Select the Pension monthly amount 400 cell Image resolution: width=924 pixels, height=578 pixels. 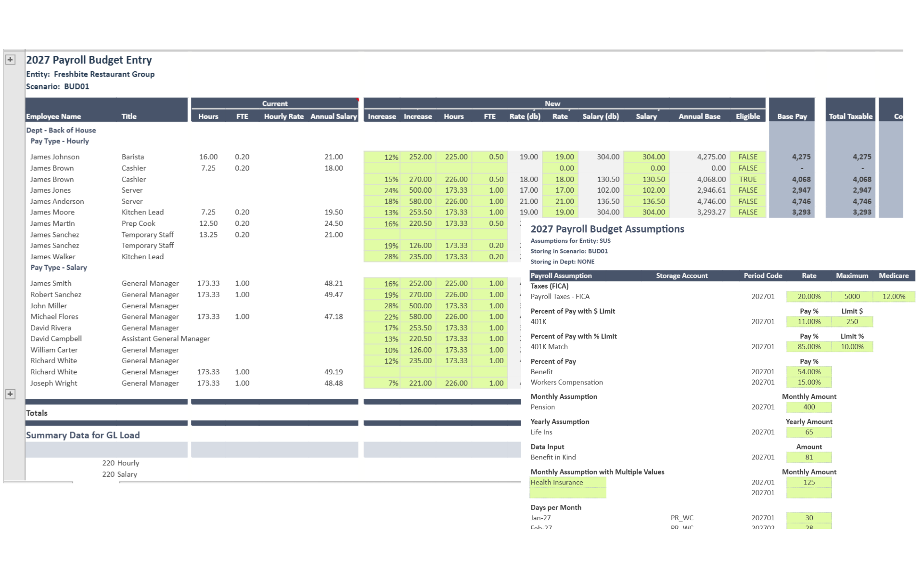point(808,407)
